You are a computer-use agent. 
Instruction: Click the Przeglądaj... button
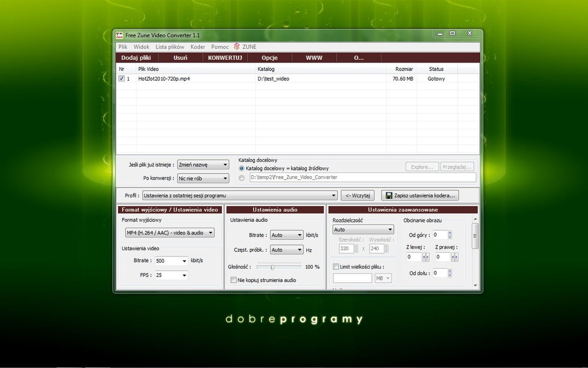tap(457, 167)
